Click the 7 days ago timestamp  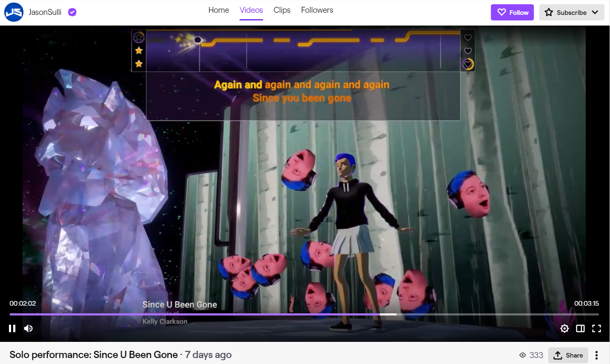(x=208, y=355)
